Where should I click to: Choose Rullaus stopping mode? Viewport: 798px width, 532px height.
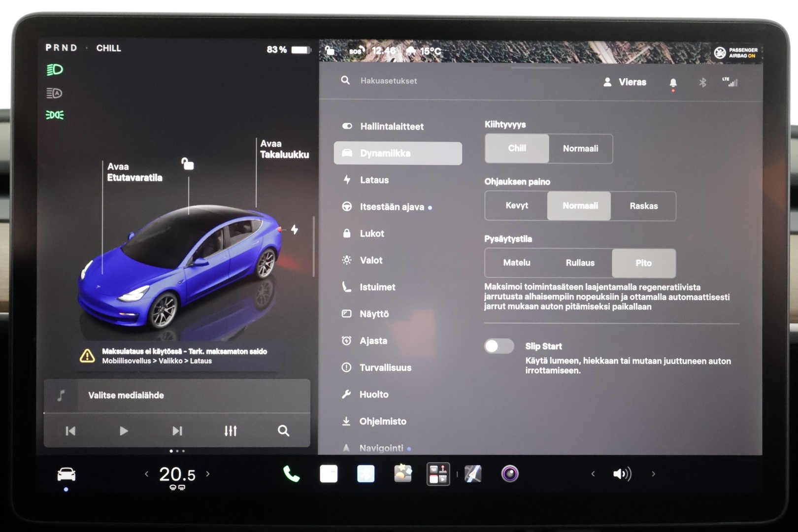[x=580, y=263]
